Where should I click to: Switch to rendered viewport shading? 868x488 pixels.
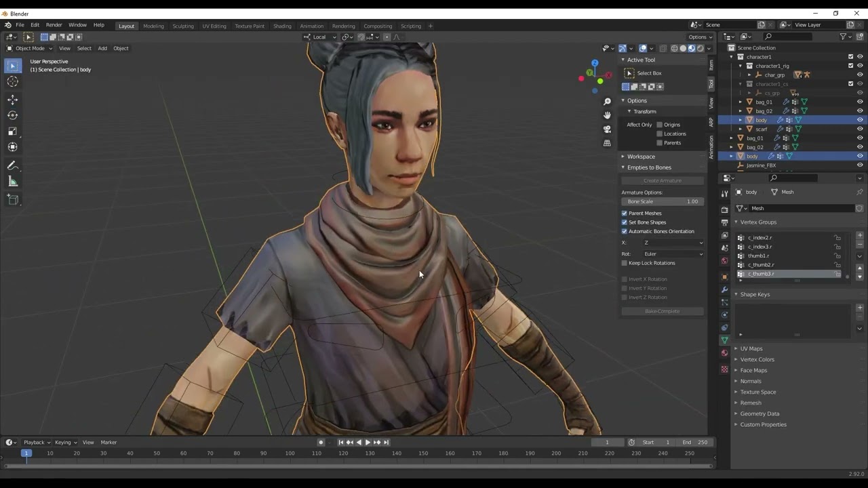click(701, 48)
